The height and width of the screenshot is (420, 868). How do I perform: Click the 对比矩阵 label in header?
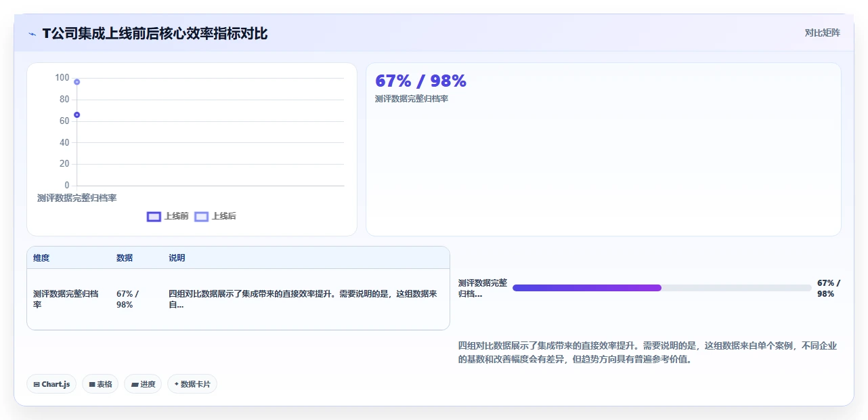[822, 33]
